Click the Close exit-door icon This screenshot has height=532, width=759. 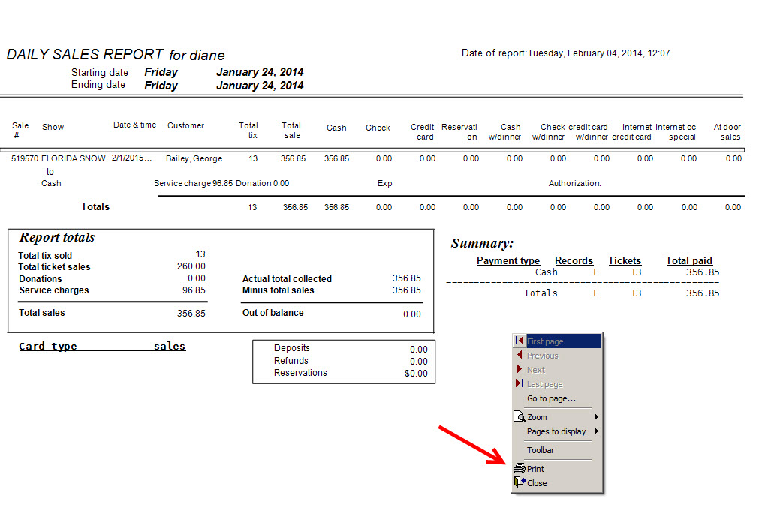tap(519, 483)
